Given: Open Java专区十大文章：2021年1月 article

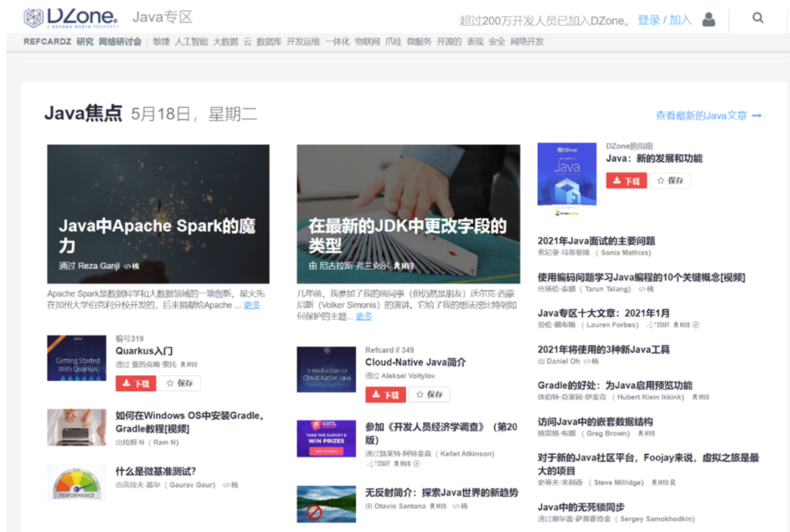Looking at the screenshot, I should (603, 313).
